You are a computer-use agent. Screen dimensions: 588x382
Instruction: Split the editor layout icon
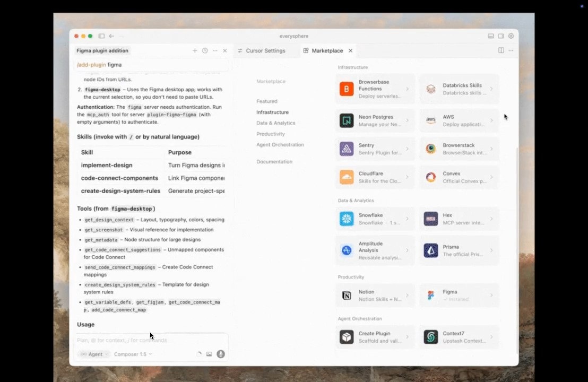point(501,50)
